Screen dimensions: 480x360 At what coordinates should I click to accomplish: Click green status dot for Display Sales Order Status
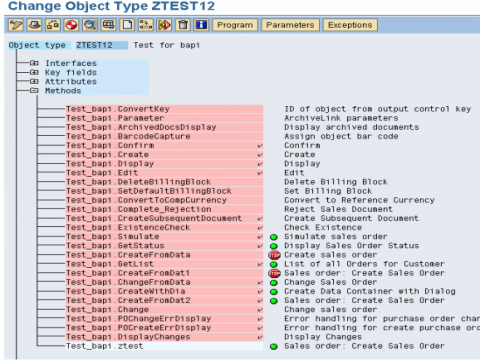coord(274,246)
